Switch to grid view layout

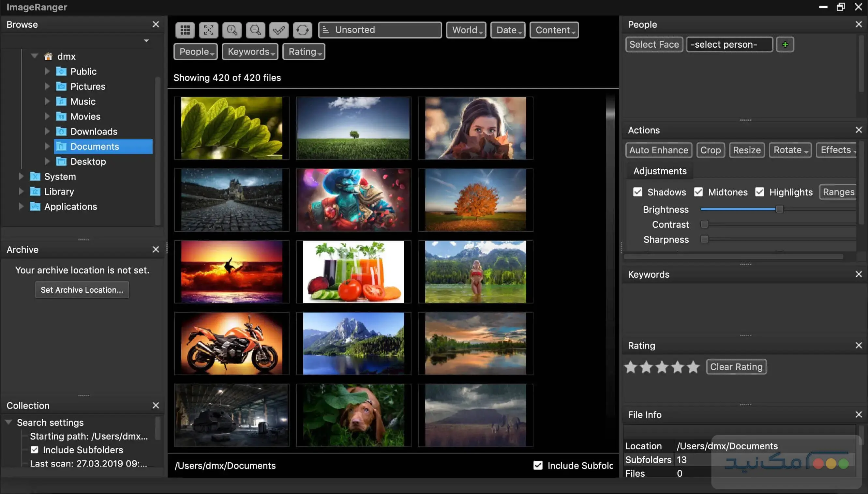pos(185,30)
